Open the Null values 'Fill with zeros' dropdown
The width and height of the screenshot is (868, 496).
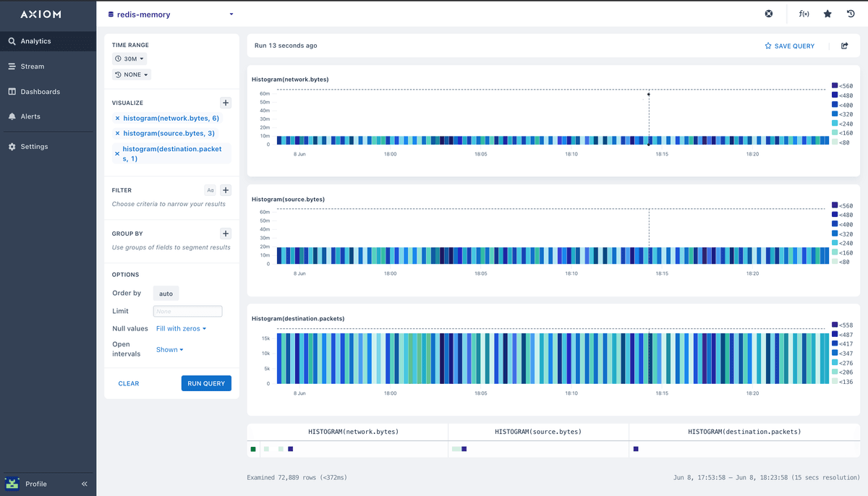coord(180,328)
